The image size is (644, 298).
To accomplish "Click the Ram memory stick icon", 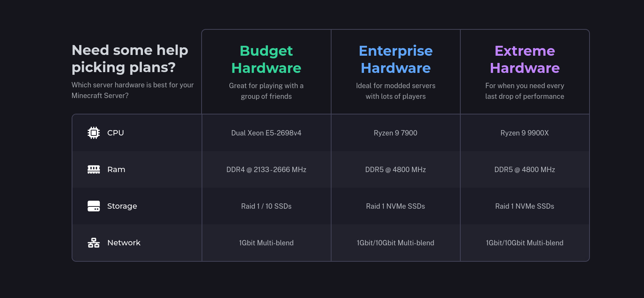I will point(94,169).
